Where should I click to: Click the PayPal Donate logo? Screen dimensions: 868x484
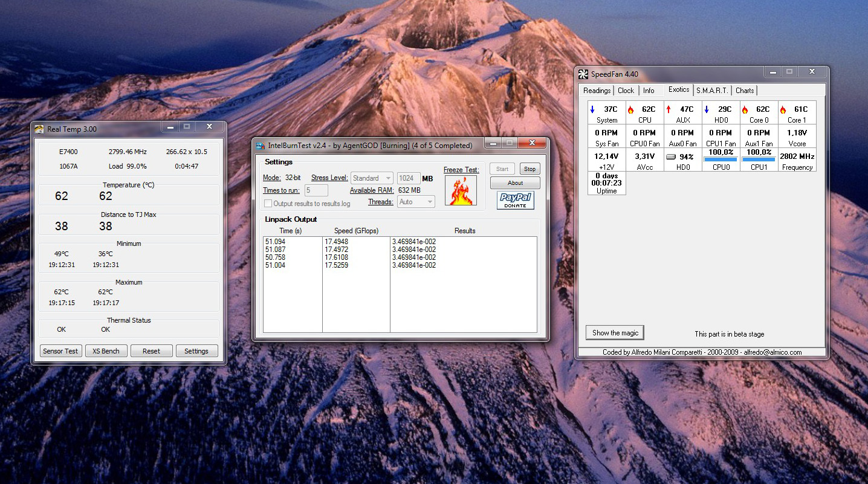point(515,201)
